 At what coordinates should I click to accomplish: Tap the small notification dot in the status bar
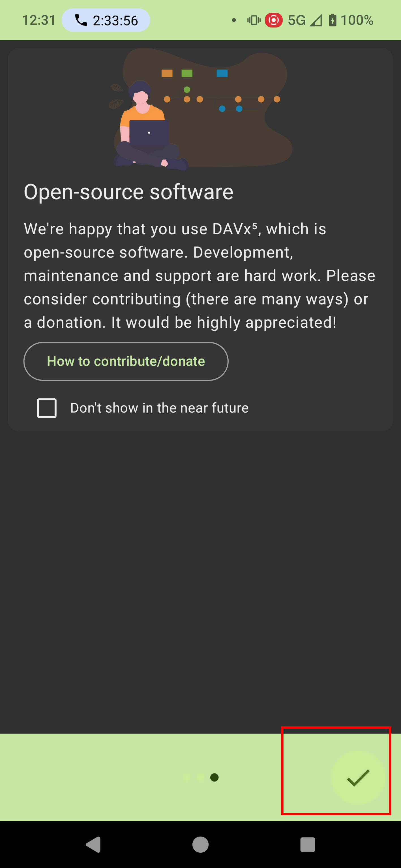coord(234,20)
